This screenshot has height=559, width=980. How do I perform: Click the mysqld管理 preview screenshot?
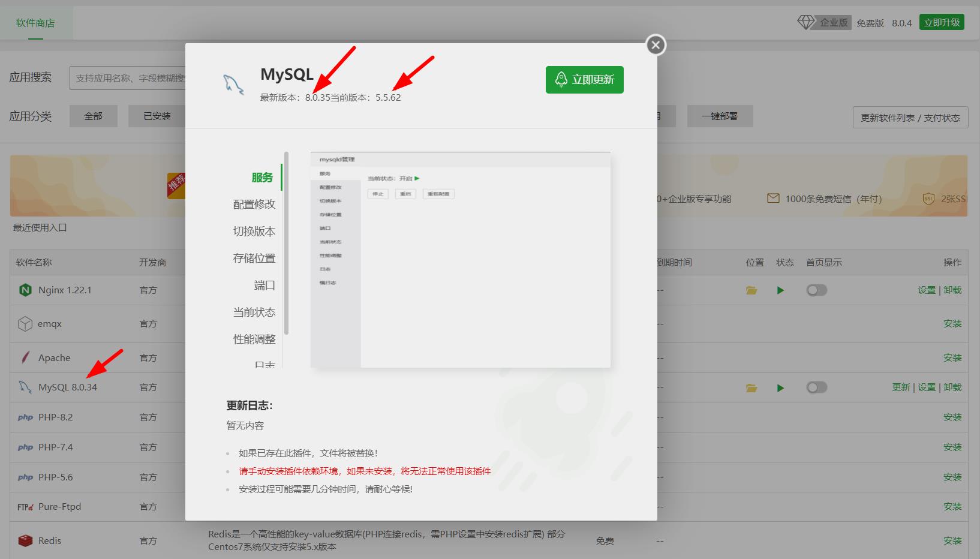pos(461,260)
